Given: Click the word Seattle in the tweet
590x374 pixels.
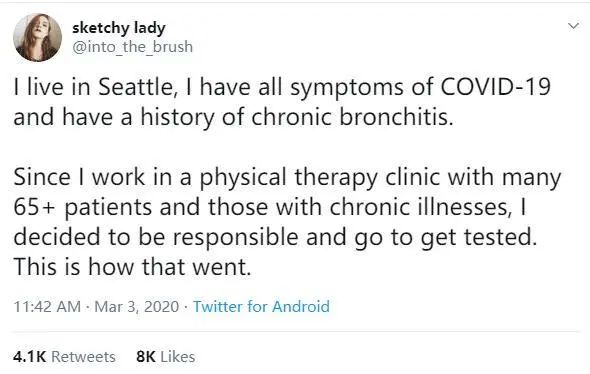Looking at the screenshot, I should 135,87.
